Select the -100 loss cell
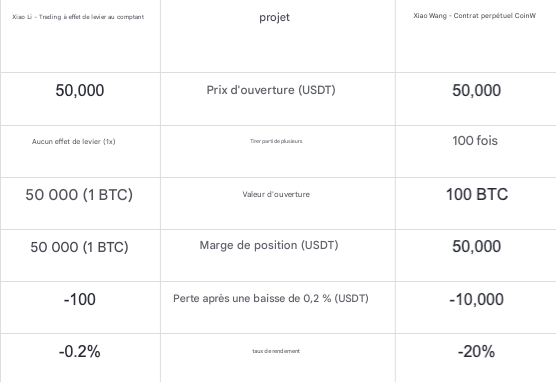Screen dimensions: 556x382 80,299
